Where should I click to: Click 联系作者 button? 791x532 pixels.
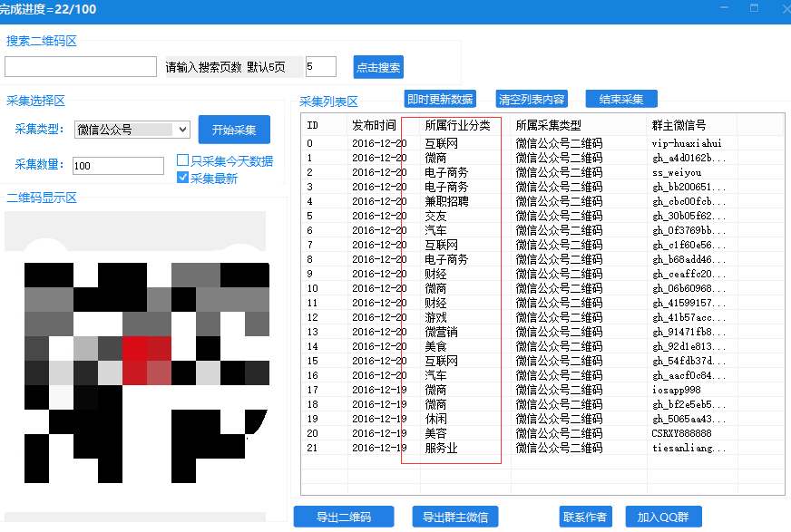[x=585, y=517]
